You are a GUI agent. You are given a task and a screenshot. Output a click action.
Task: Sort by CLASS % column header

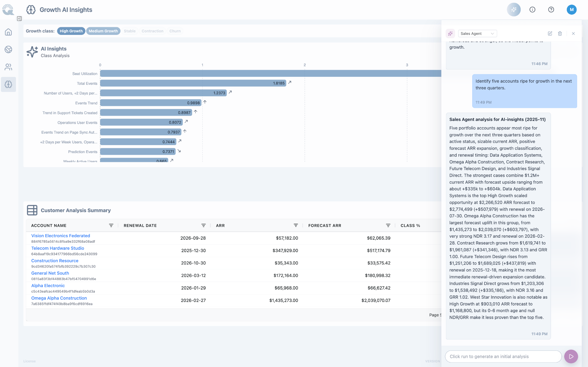click(x=410, y=226)
